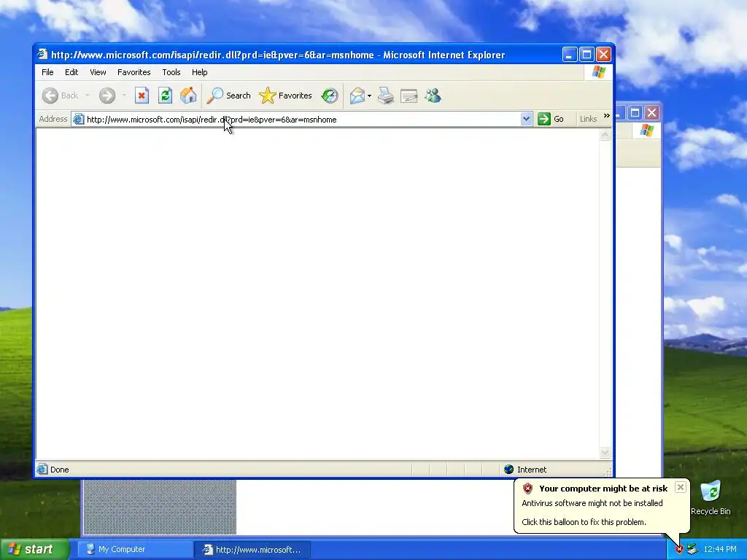Click Windows flag logo in My Computer window
The width and height of the screenshot is (747, 560).
point(646,130)
